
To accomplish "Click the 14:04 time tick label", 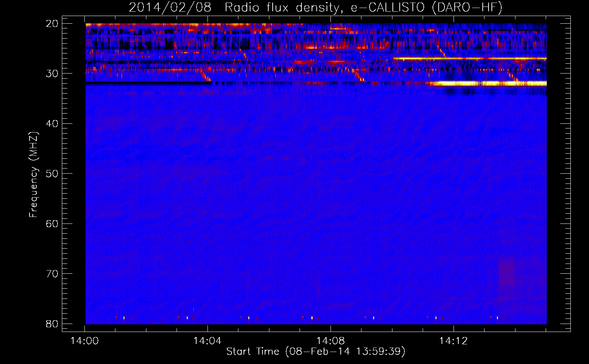I will 207,341.
